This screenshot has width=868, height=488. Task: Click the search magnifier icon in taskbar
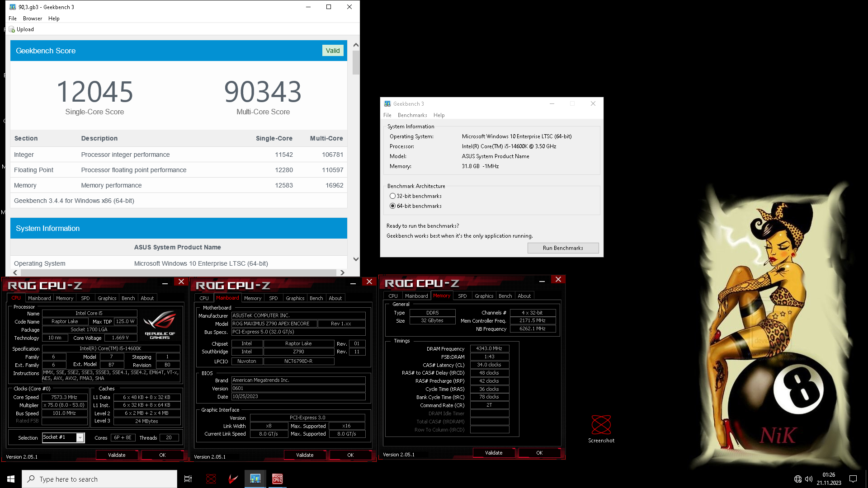click(x=31, y=479)
